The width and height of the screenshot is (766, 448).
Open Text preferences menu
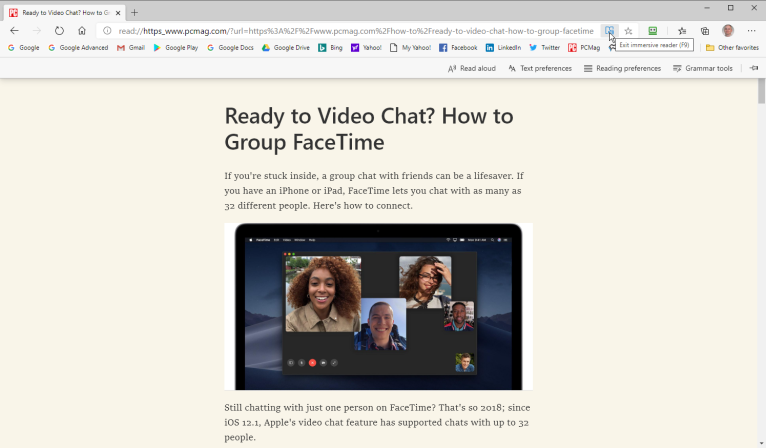[x=539, y=68]
